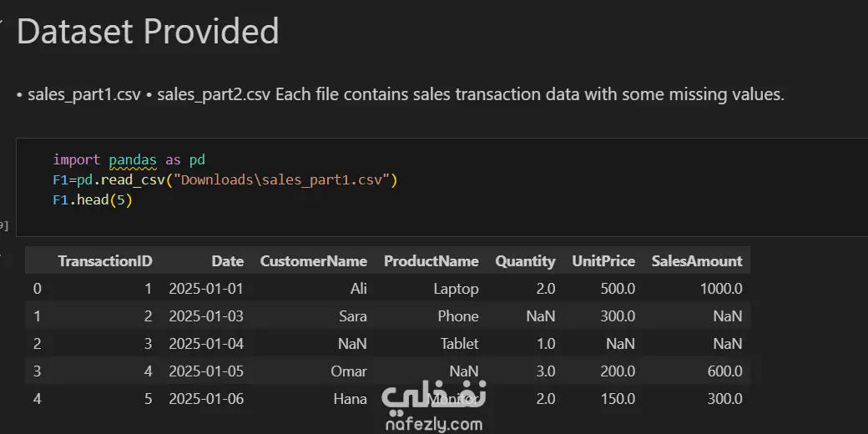Select the Quantity column header
Image resolution: width=868 pixels, height=434 pixels.
[x=525, y=261]
